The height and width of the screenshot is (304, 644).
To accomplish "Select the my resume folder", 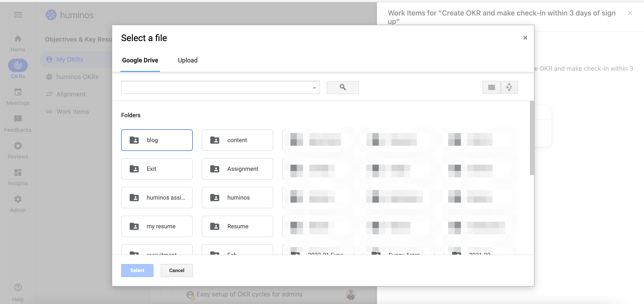I will point(157,226).
